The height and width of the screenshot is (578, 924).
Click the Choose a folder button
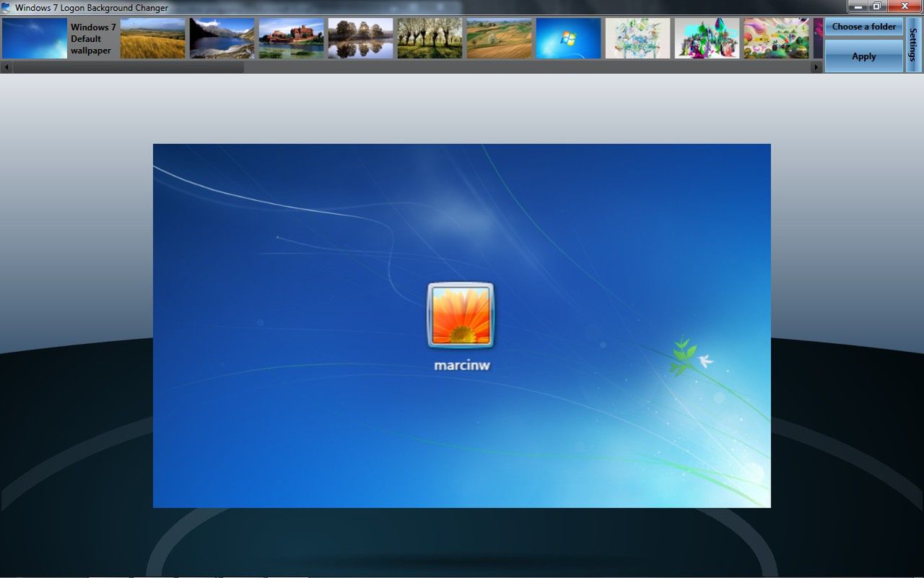863,27
